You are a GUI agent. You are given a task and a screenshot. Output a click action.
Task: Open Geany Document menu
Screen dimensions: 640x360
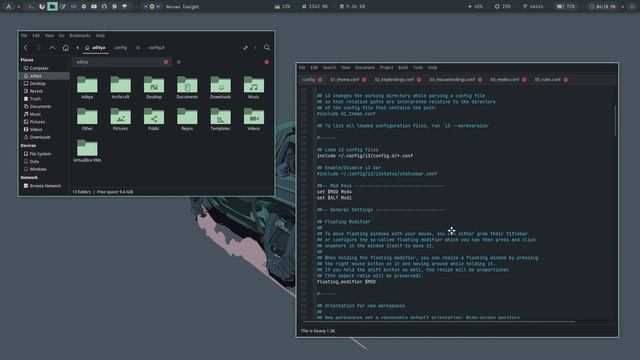point(364,68)
